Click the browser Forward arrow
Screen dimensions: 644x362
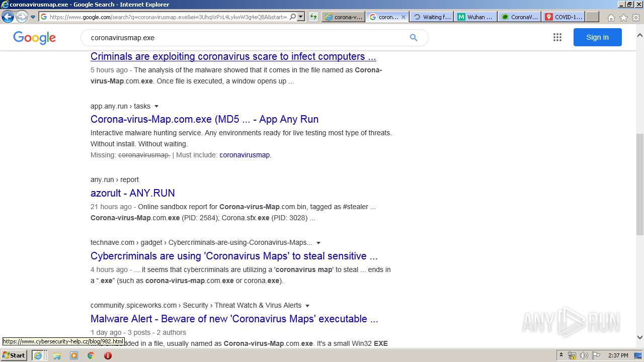tap(22, 17)
